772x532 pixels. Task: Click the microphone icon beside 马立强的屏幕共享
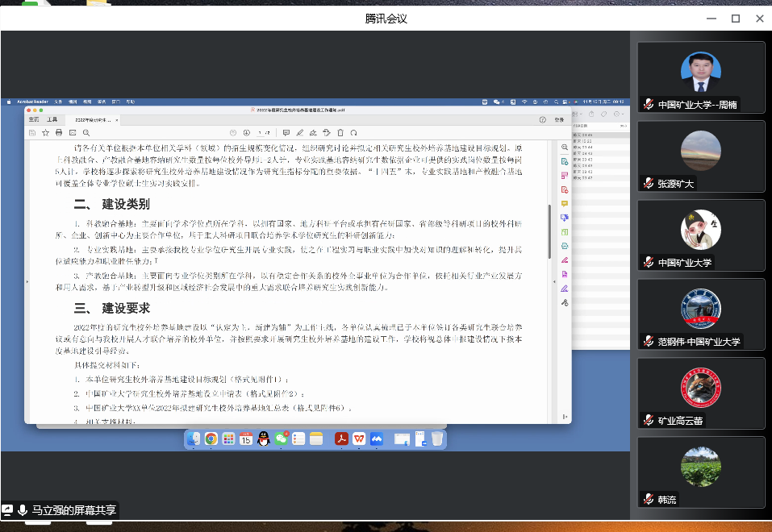[23, 509]
